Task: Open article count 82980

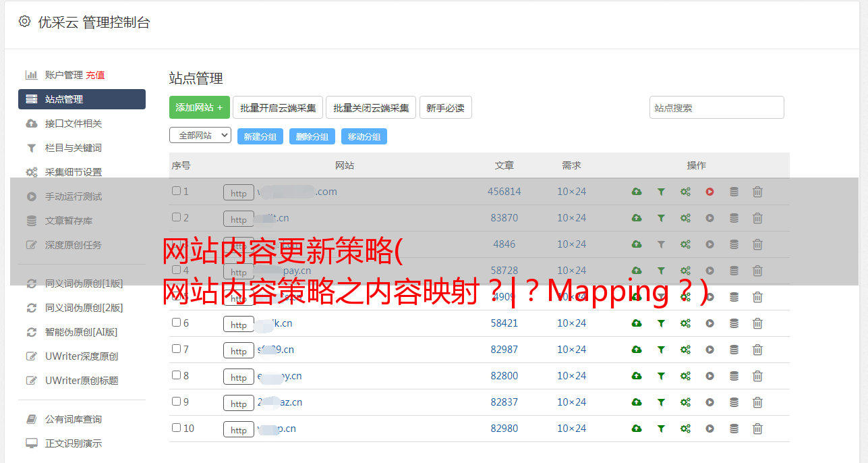Action: (x=504, y=429)
